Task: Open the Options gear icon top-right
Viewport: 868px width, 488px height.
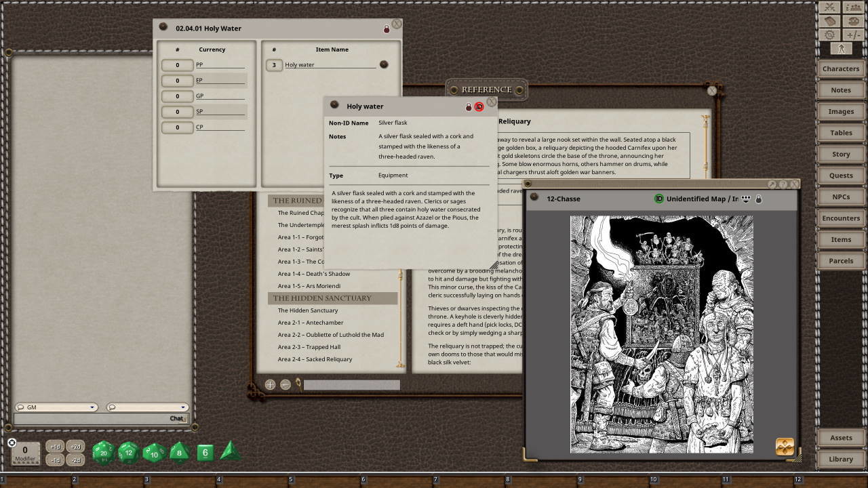Action: point(829,35)
